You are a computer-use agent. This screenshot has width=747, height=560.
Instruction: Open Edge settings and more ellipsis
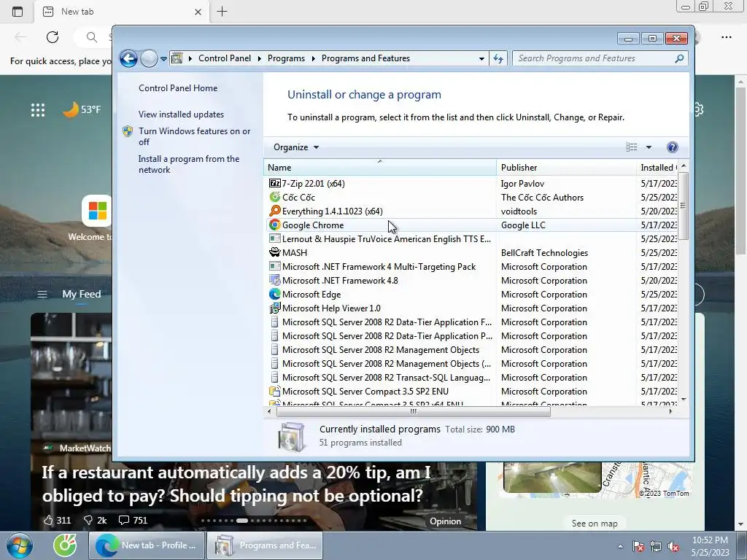pos(726,37)
